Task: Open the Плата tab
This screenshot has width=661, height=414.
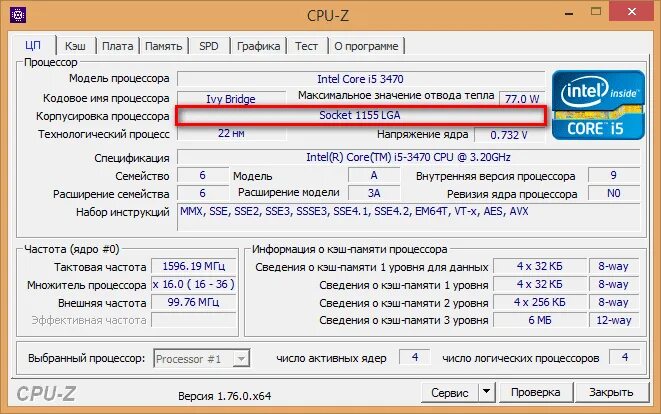Action: 118,46
